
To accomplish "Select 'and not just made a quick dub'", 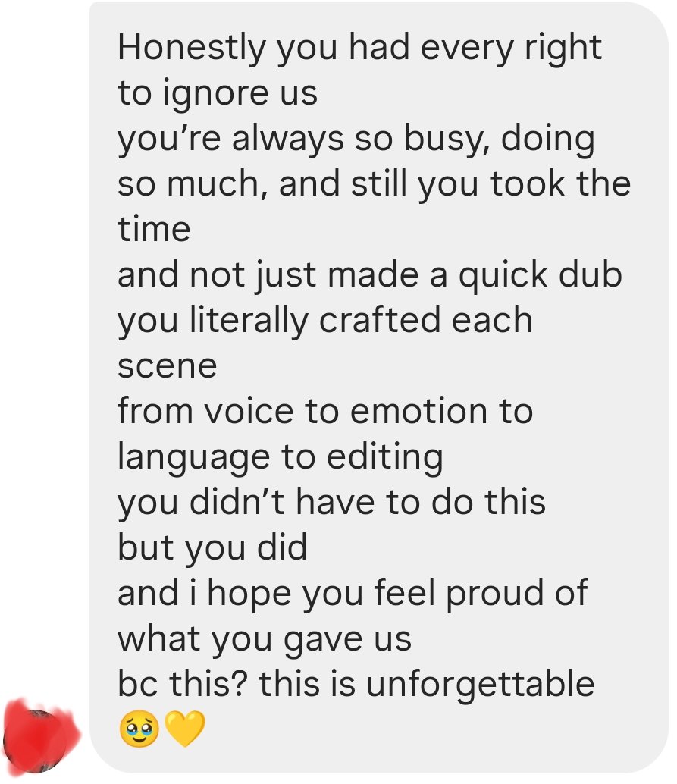I will (x=370, y=275).
